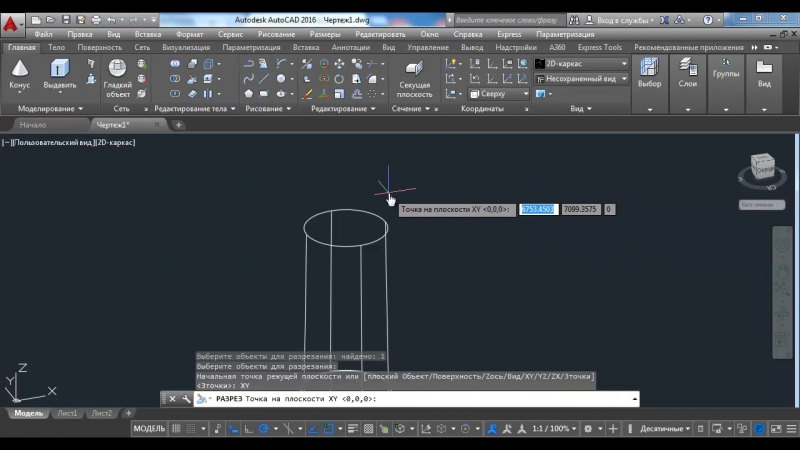Open the Начало document tab
The image size is (800, 450).
click(x=33, y=125)
